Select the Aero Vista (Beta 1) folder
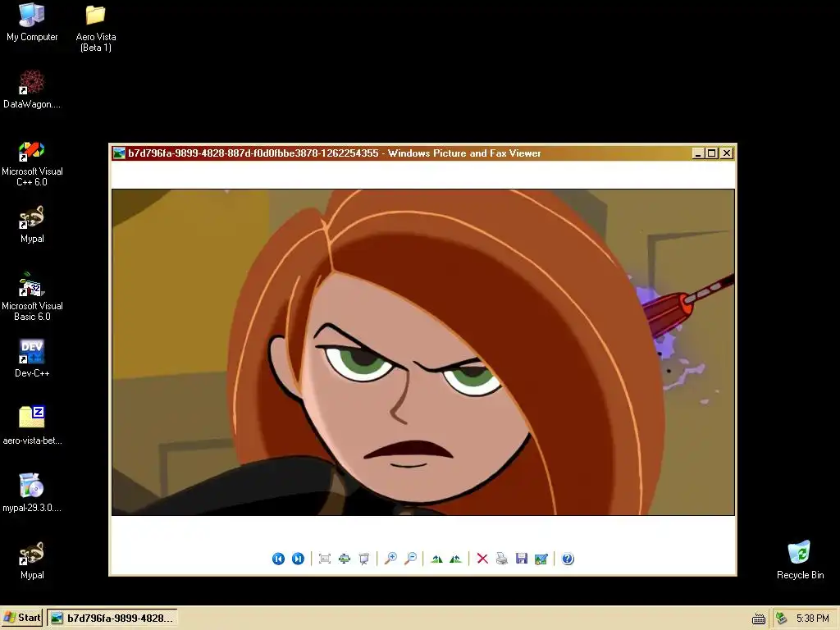This screenshot has height=630, width=840. pos(96,28)
